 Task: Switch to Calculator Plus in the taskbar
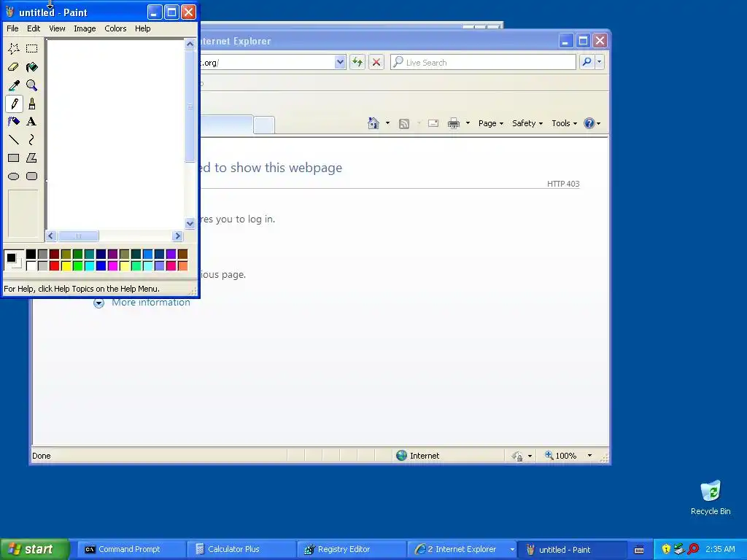pyautogui.click(x=241, y=550)
